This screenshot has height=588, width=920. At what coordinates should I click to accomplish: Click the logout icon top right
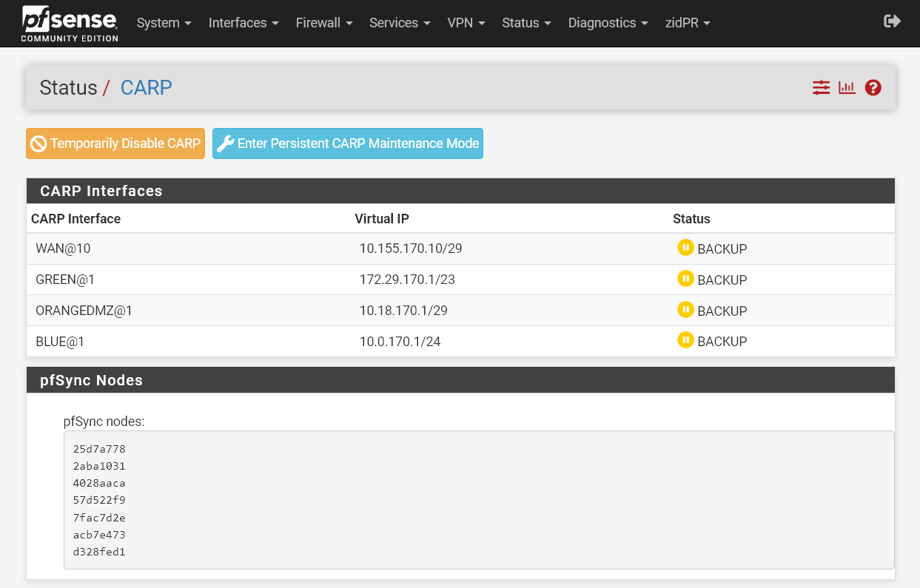click(891, 21)
